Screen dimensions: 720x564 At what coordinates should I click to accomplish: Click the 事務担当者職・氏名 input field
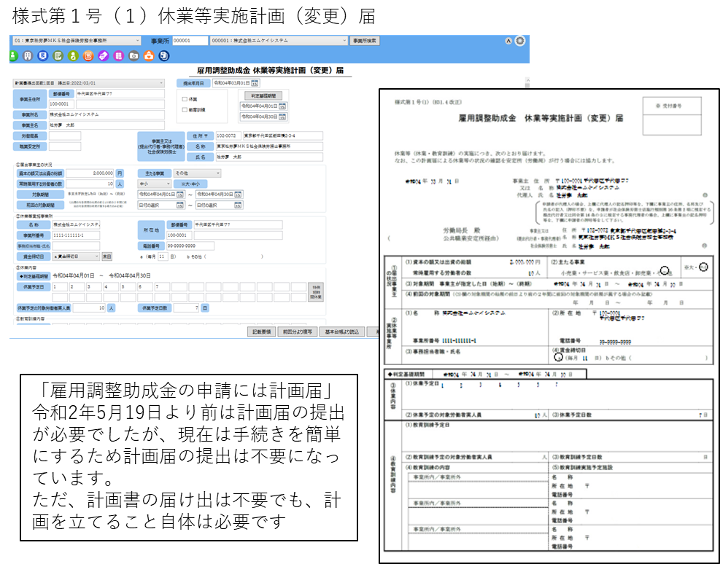(x=76, y=246)
